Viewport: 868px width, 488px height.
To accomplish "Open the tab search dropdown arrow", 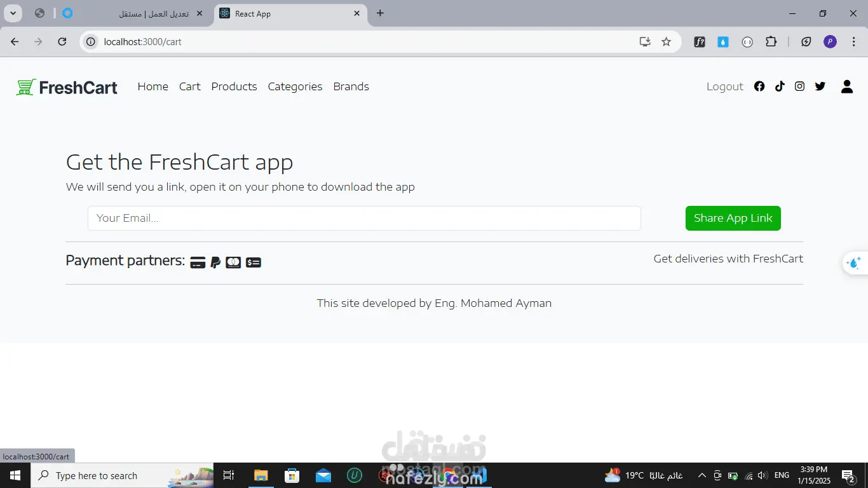I will [13, 13].
